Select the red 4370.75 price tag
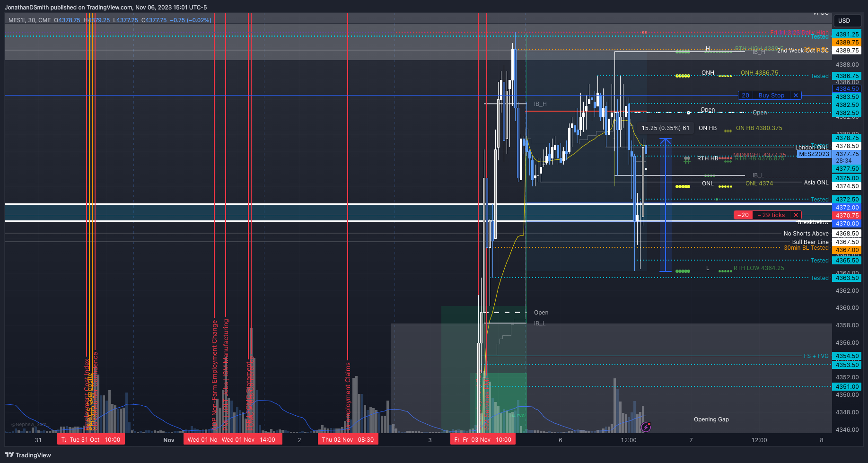 coord(847,215)
